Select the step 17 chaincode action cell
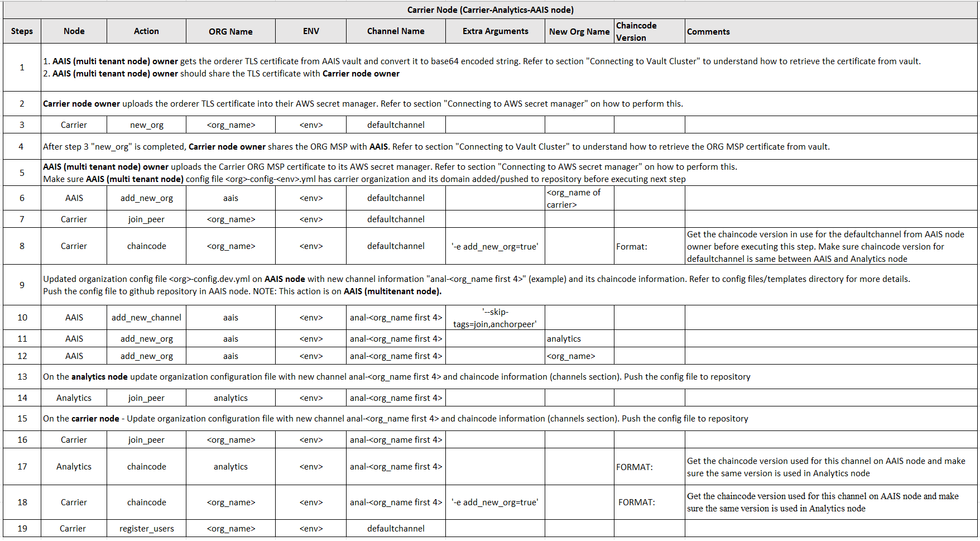Screen dimensions: 980x541 pyautogui.click(x=146, y=466)
